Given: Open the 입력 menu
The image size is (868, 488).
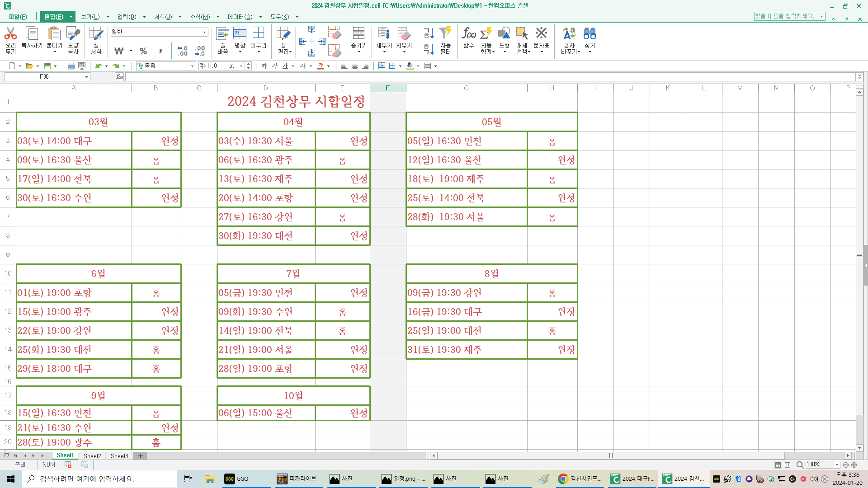Looking at the screenshot, I should (x=127, y=17).
